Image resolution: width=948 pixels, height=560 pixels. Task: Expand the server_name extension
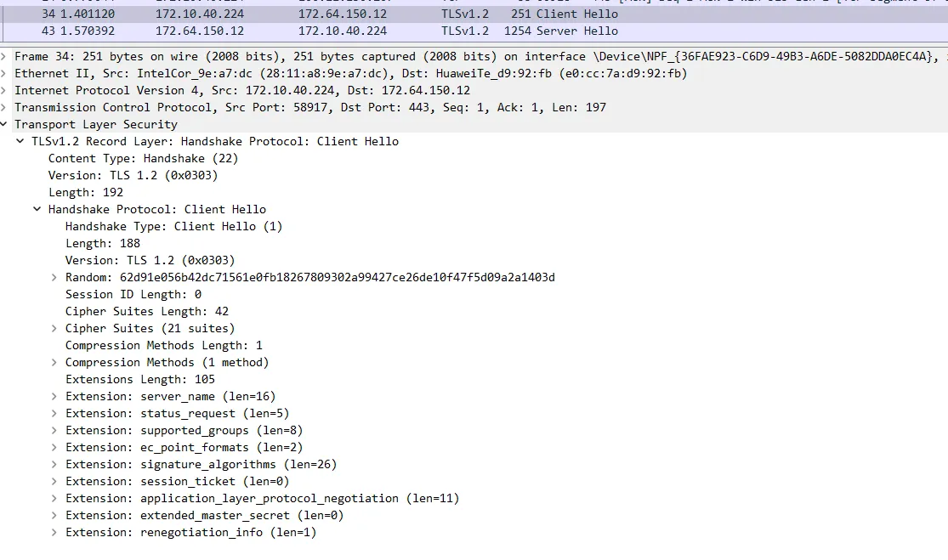pos(54,396)
